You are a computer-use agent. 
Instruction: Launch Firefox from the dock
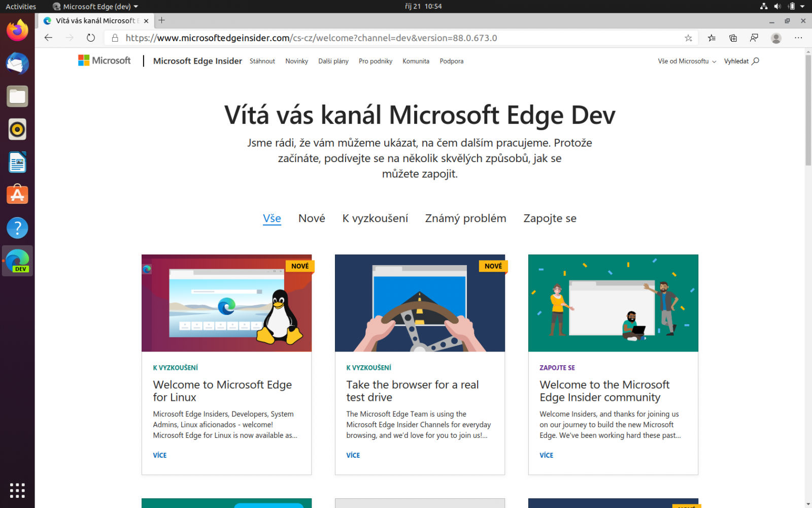(x=17, y=30)
